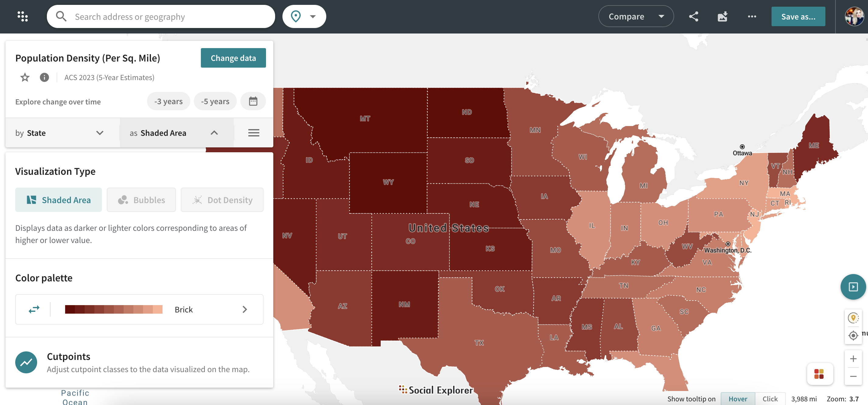Select the Dot Density visualization type

tap(222, 200)
